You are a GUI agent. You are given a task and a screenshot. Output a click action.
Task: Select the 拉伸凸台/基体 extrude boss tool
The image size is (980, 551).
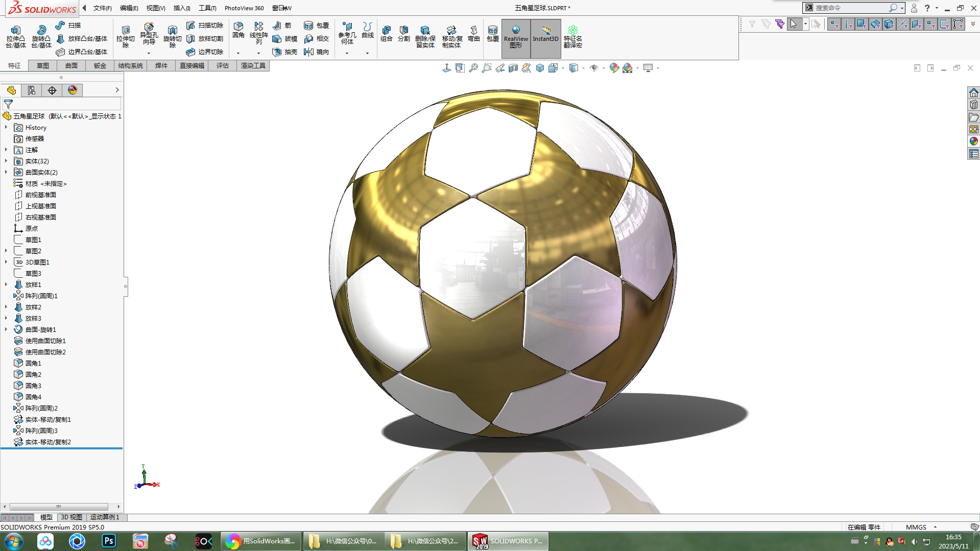(x=16, y=36)
